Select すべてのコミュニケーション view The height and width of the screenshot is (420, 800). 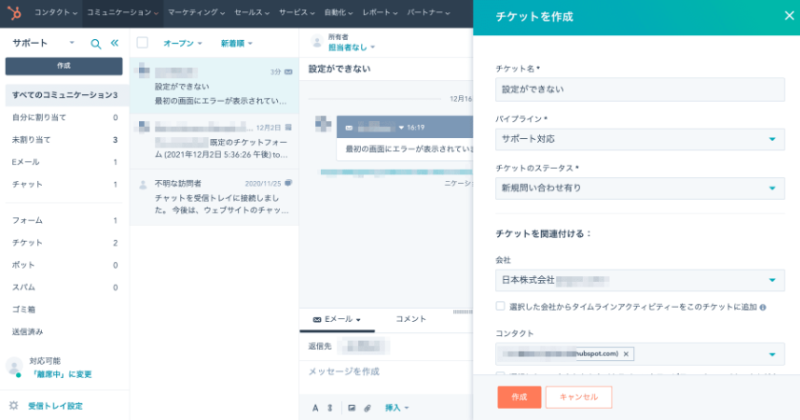[65, 95]
